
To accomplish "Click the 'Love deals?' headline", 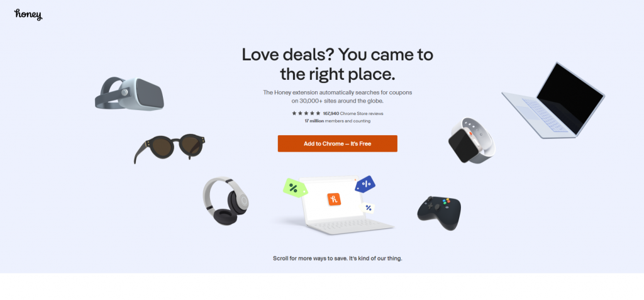I will pos(338,65).
